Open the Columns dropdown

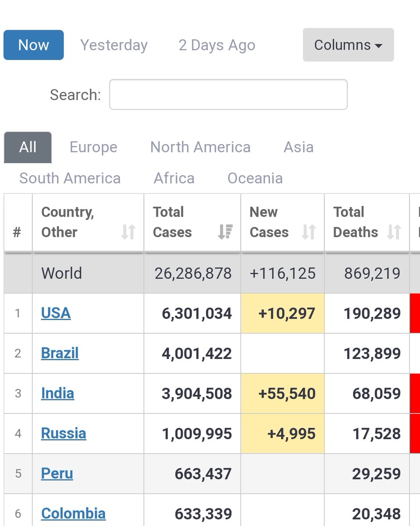tap(348, 45)
